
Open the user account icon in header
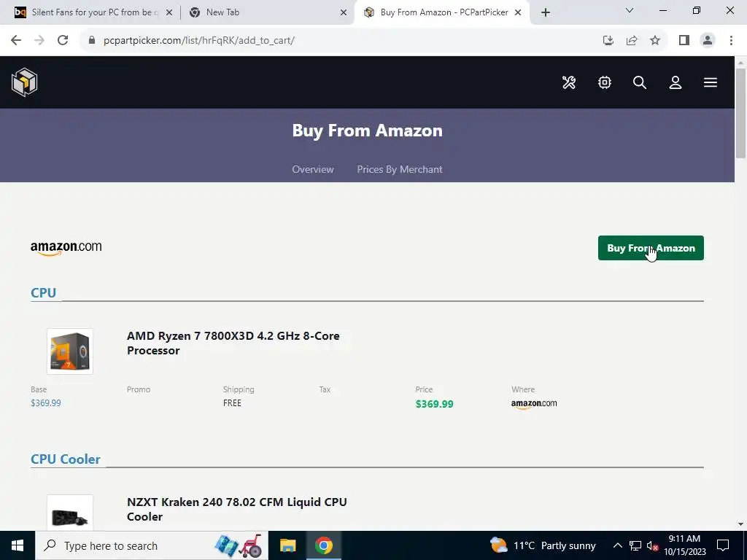pos(675,82)
